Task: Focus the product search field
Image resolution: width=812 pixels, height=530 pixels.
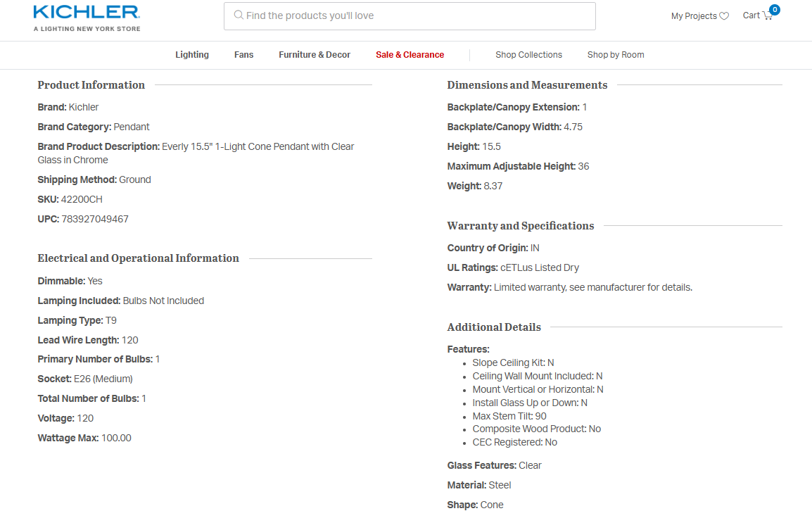Action: [415, 15]
